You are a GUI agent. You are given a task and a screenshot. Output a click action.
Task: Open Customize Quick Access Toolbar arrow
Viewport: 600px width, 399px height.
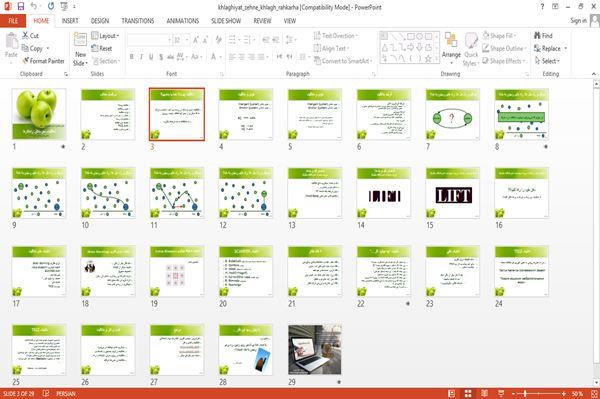(x=74, y=7)
